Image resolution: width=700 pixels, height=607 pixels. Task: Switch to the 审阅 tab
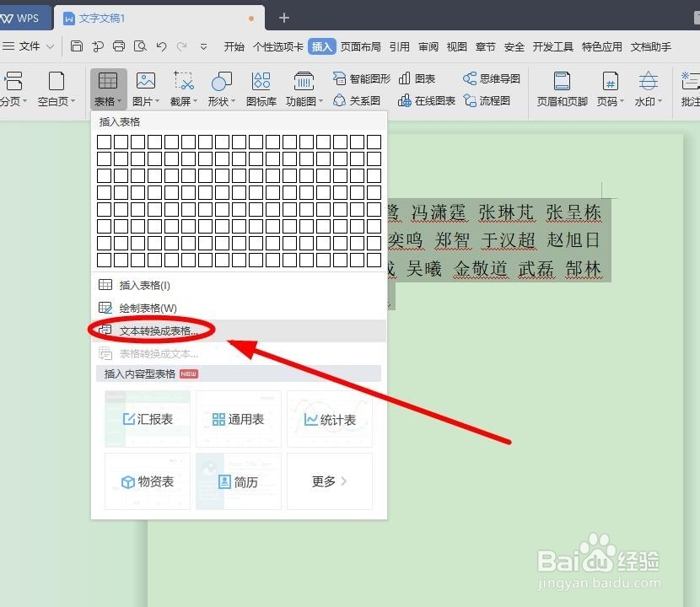(428, 46)
